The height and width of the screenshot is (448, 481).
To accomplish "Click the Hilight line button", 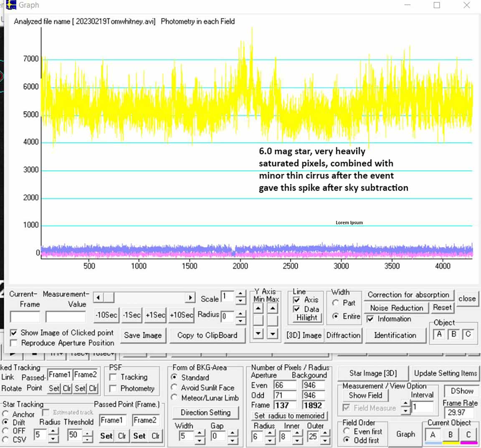I will (x=306, y=318).
